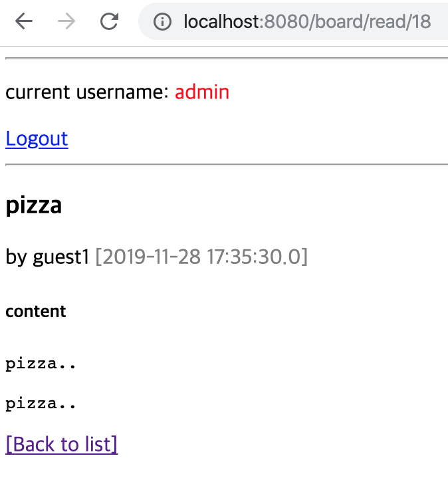The width and height of the screenshot is (448, 492).
Task: Click the author name guest1
Action: pyautogui.click(x=61, y=256)
